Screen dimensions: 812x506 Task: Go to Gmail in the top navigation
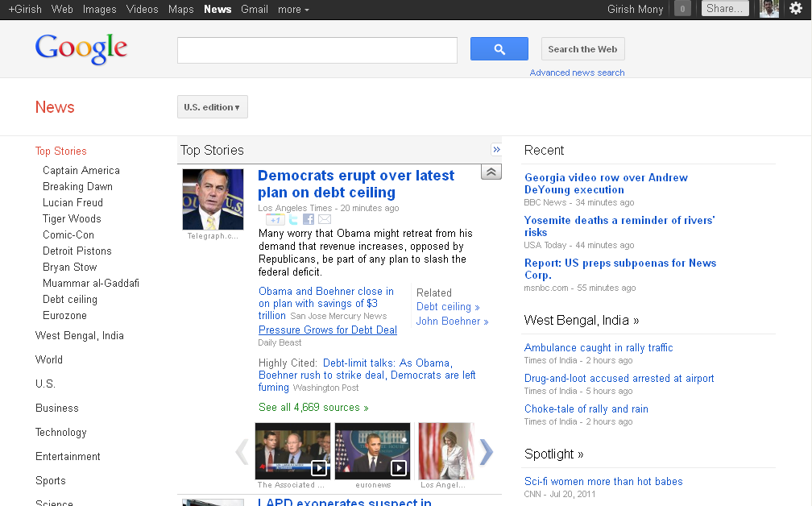255,10
